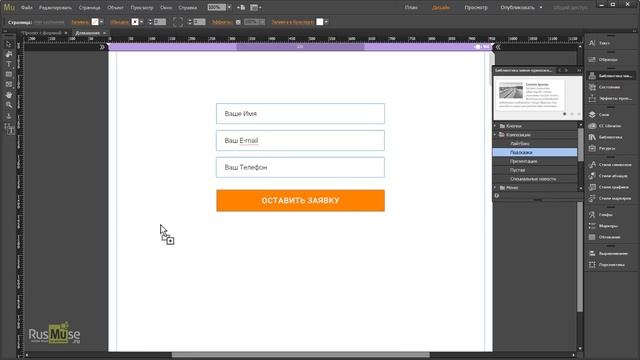Open the stroke color dropdown arrow

pos(142,22)
